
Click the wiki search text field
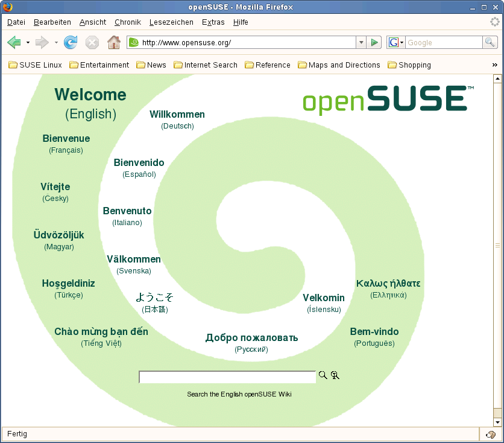[227, 377]
